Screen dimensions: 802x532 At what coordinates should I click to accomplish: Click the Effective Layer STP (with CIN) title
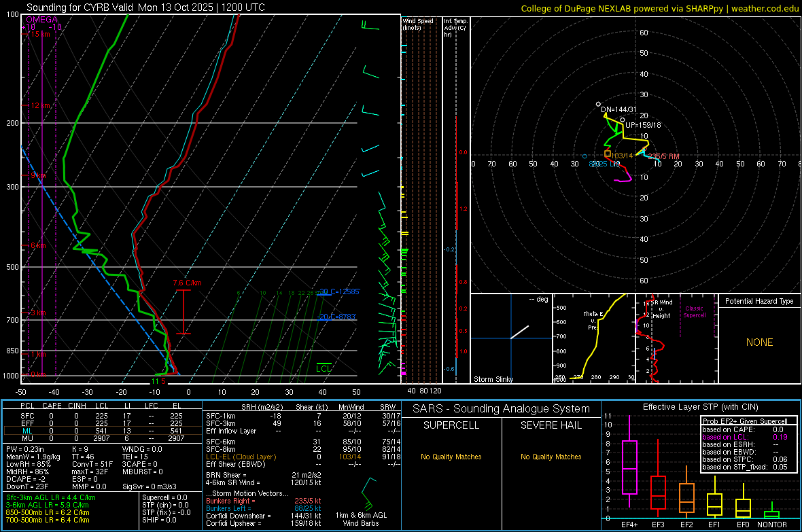(x=700, y=407)
